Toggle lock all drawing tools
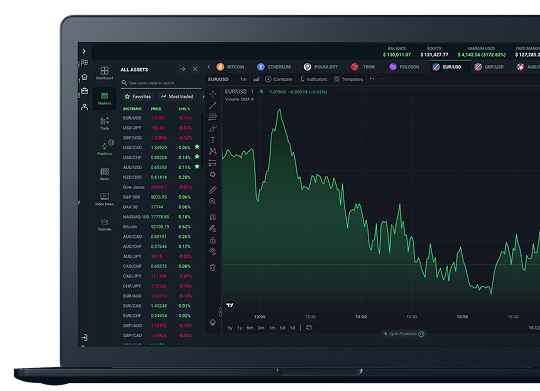The height and width of the screenshot is (391, 540). (x=213, y=240)
